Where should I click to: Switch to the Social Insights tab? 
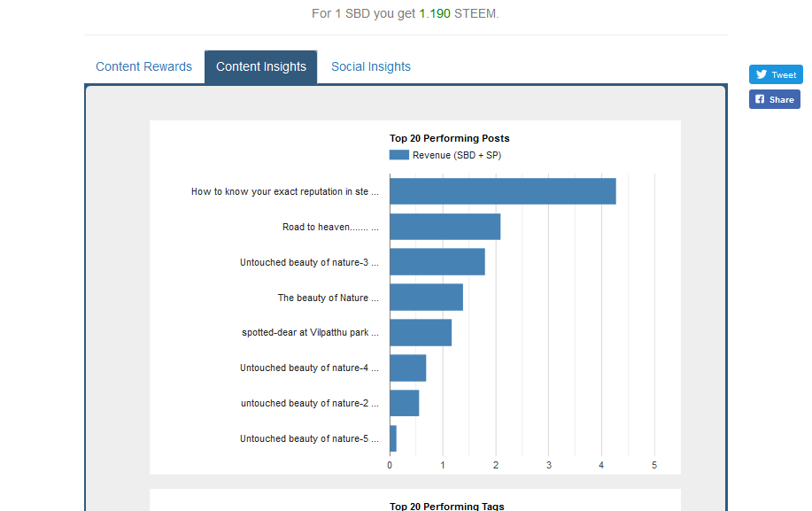pyautogui.click(x=371, y=66)
